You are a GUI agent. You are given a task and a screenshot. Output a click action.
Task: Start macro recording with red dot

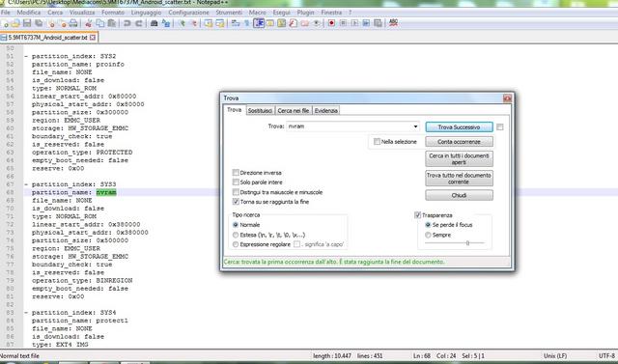pos(331,23)
